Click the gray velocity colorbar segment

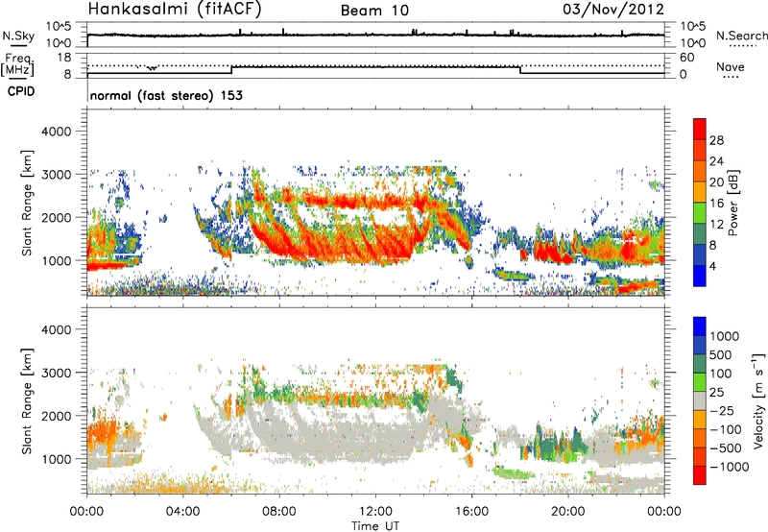(700, 400)
